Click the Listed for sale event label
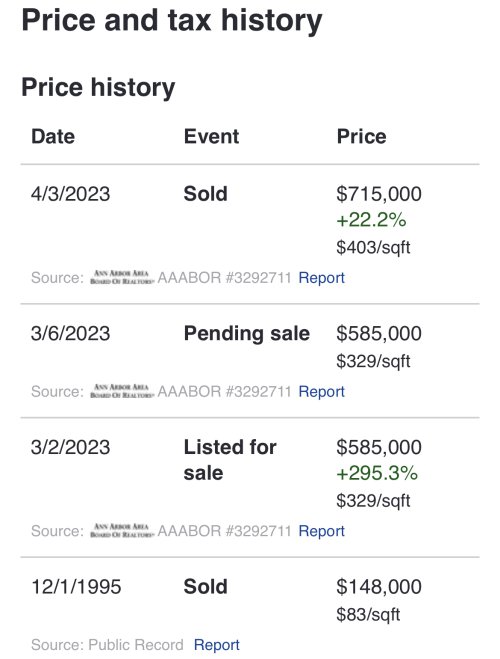The height and width of the screenshot is (659, 500). pyautogui.click(x=230, y=460)
